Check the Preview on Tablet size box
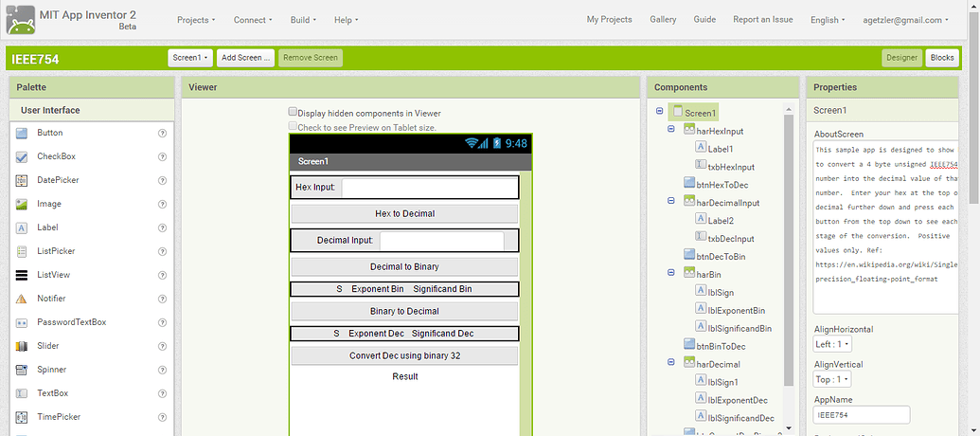This screenshot has height=436, width=980. click(x=293, y=126)
